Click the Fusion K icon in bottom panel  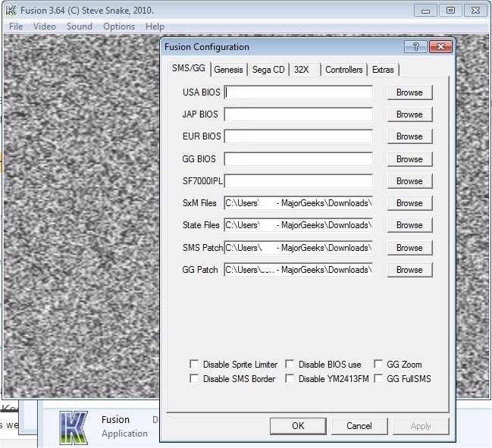[x=74, y=428]
